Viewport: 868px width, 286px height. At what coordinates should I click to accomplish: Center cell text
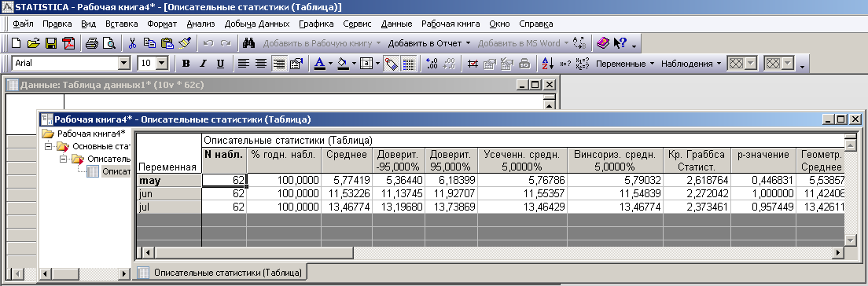[261, 64]
